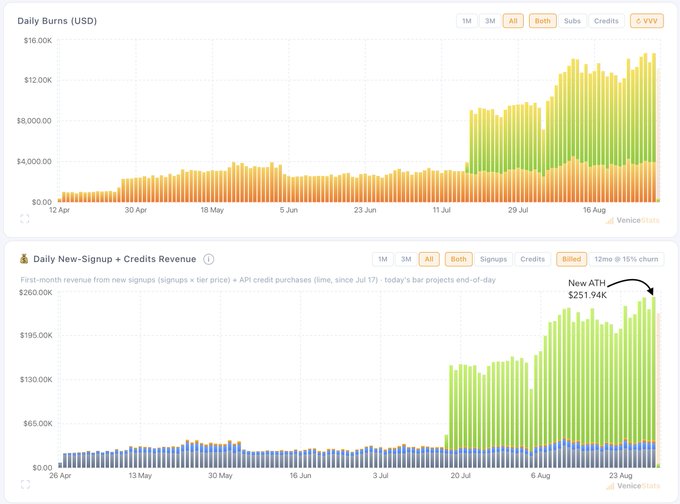Viewport: 680px width, 504px height.
Task: Toggle the VVV unit button
Action: (647, 21)
